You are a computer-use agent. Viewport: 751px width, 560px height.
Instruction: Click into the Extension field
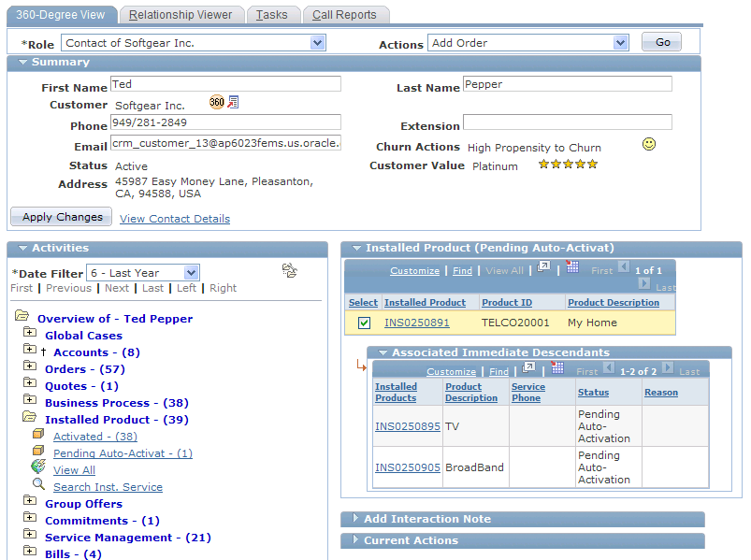click(x=568, y=122)
